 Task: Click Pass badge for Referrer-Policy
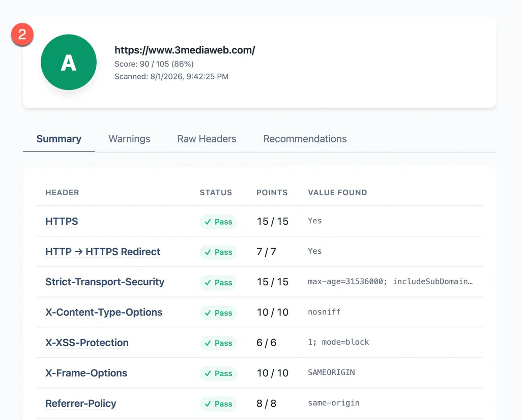tap(218, 404)
